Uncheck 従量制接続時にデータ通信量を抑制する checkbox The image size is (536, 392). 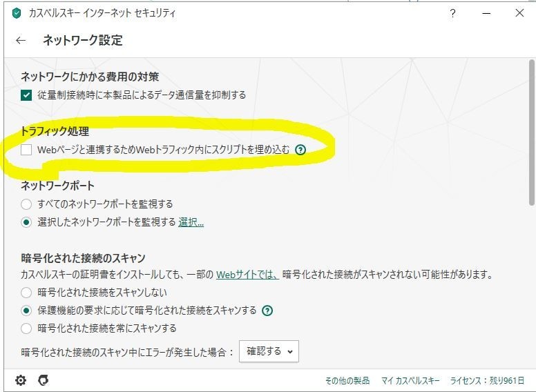point(26,95)
